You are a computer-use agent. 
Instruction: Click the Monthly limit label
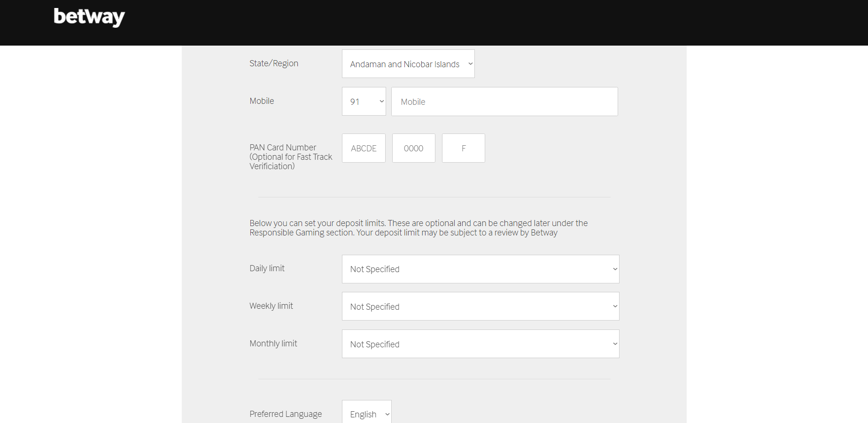pos(273,343)
